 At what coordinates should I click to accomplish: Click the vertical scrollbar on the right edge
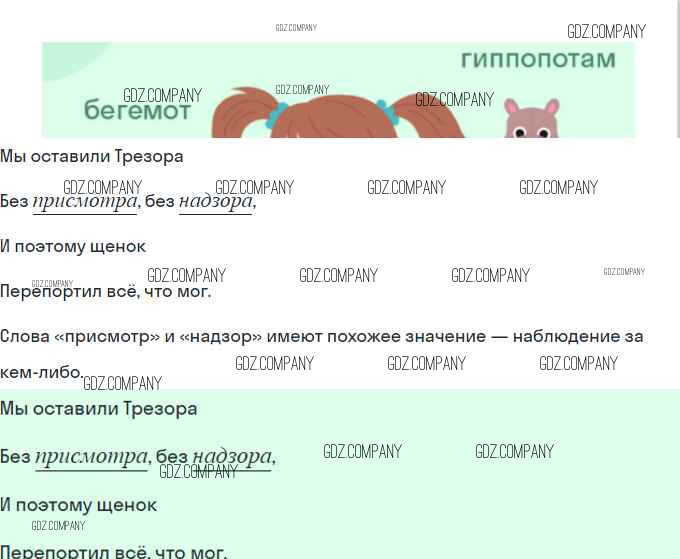[676, 60]
